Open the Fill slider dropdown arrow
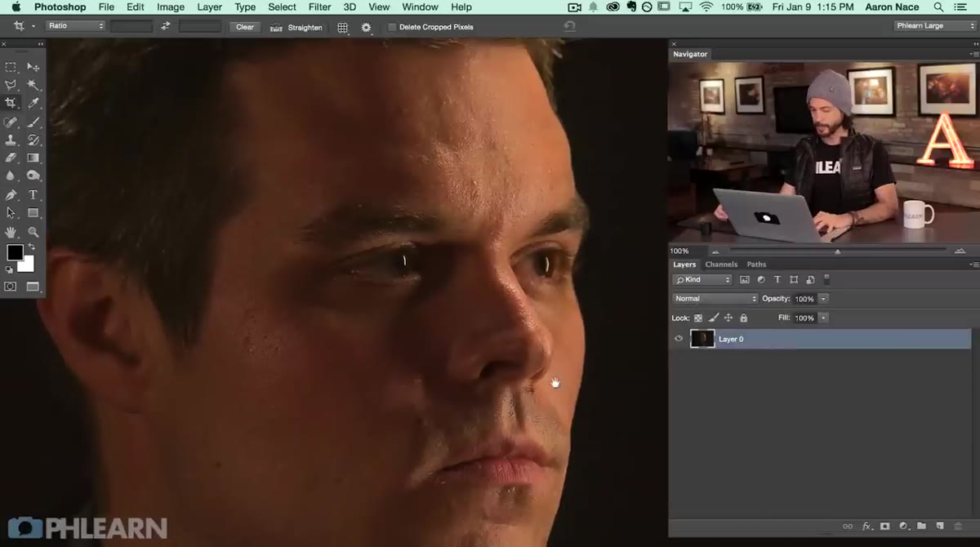Screen dimensions: 980x547 tap(823, 318)
